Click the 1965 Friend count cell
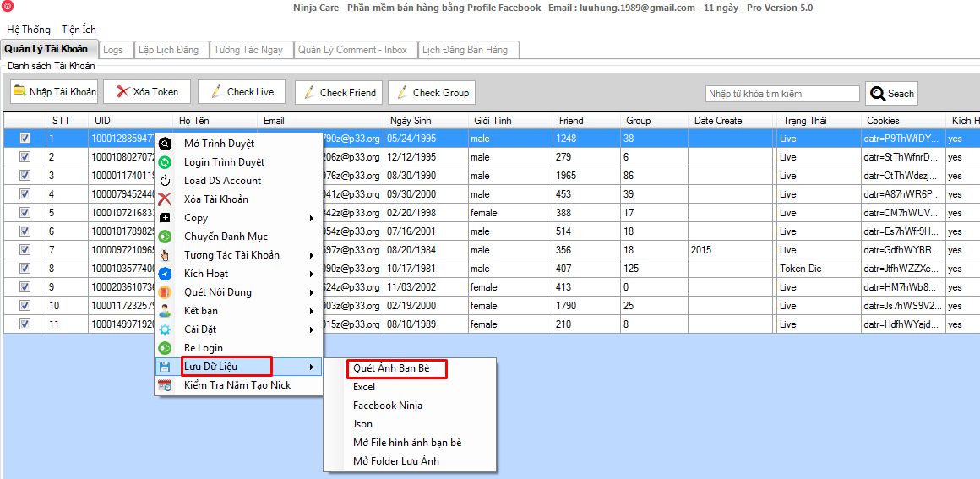The width and height of the screenshot is (980, 479). tap(586, 176)
